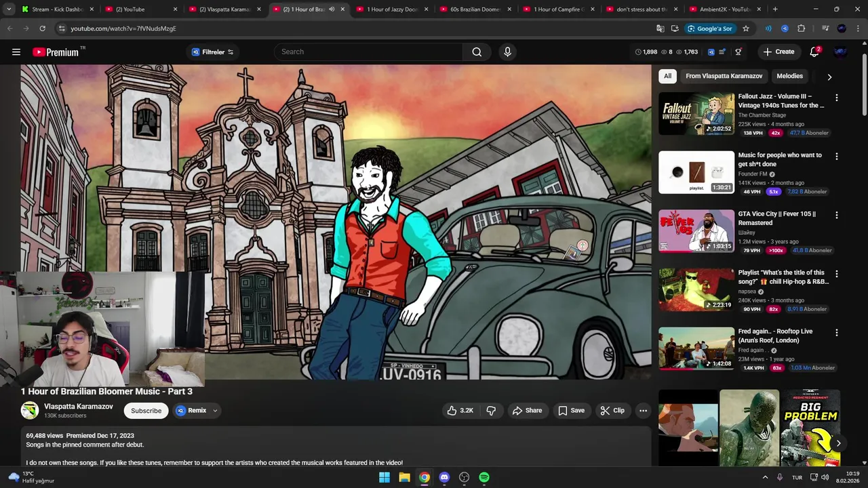Toggle the Filtreler vidIQ filter button
868x488 pixels.
(x=213, y=52)
